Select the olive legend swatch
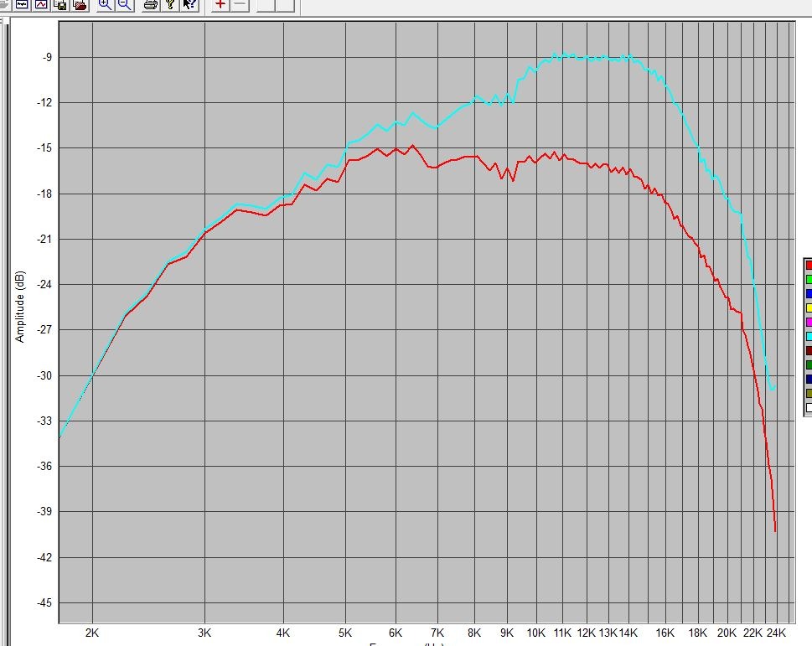 click(809, 394)
